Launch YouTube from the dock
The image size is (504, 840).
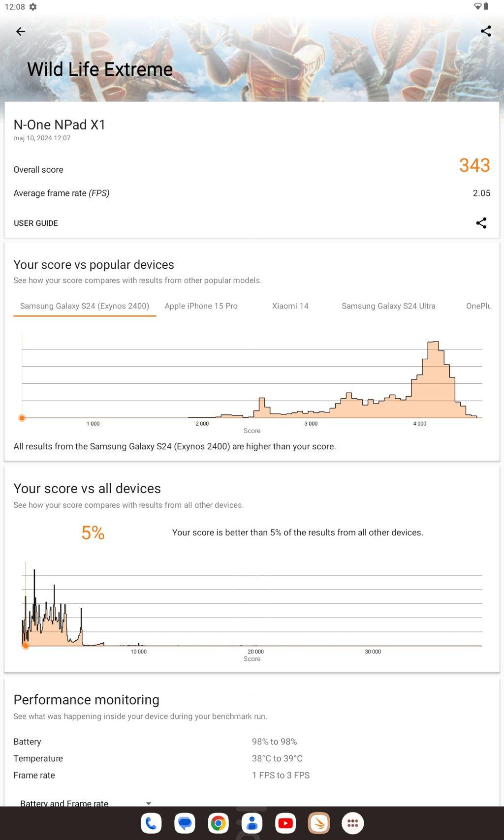[x=285, y=823]
